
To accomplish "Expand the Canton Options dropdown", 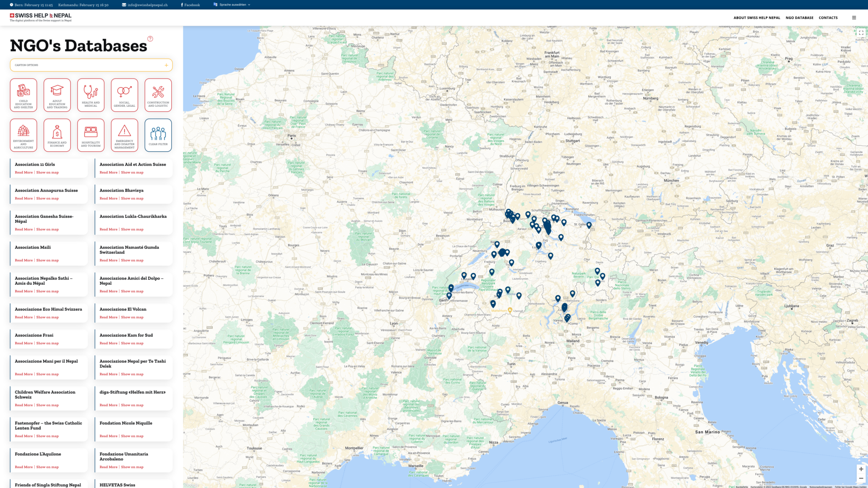I will (x=91, y=65).
